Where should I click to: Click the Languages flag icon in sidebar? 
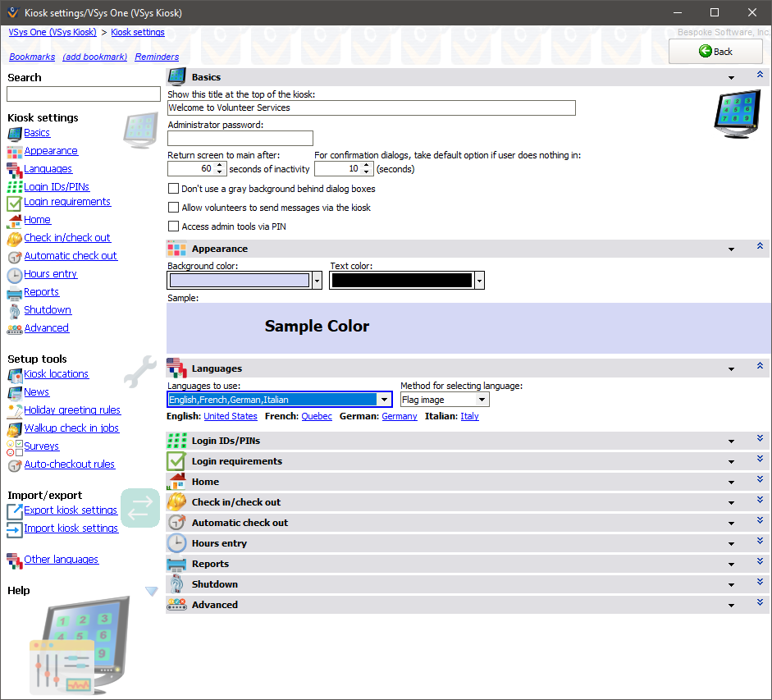click(15, 169)
